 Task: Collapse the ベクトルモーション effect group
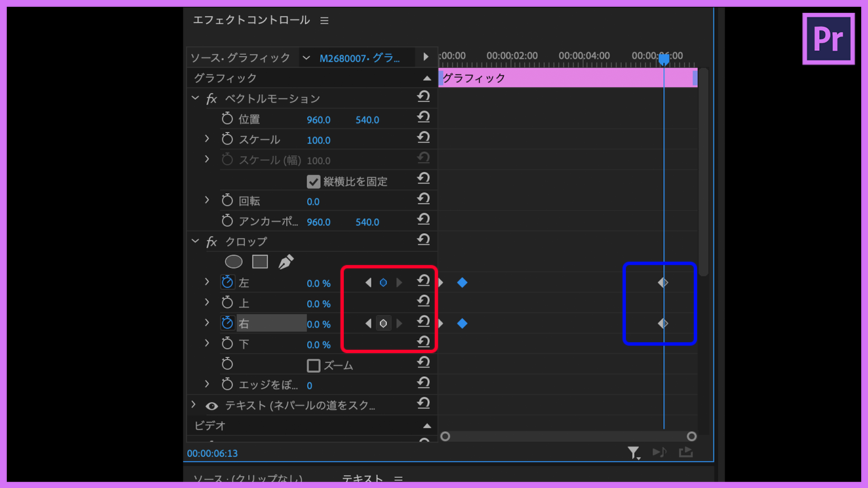tap(195, 99)
